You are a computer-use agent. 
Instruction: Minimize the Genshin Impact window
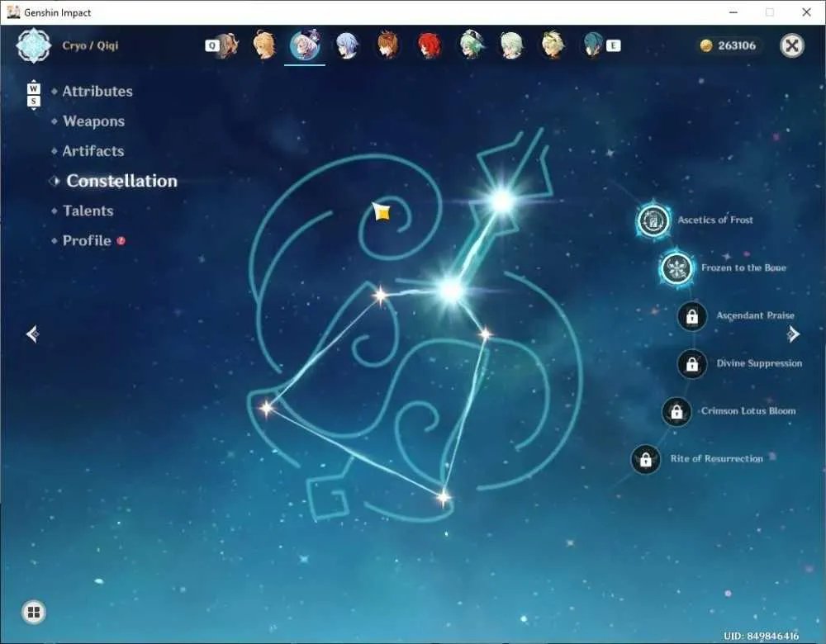(x=733, y=12)
